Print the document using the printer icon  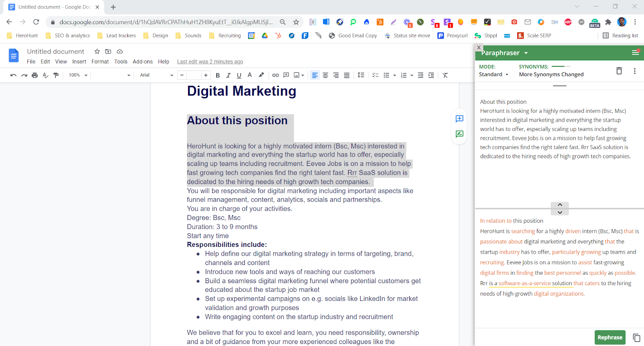pyautogui.click(x=35, y=75)
